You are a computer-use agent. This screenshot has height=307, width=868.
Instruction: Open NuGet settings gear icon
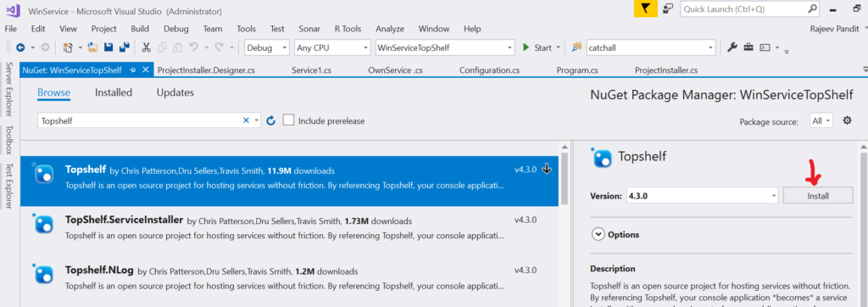pos(847,120)
